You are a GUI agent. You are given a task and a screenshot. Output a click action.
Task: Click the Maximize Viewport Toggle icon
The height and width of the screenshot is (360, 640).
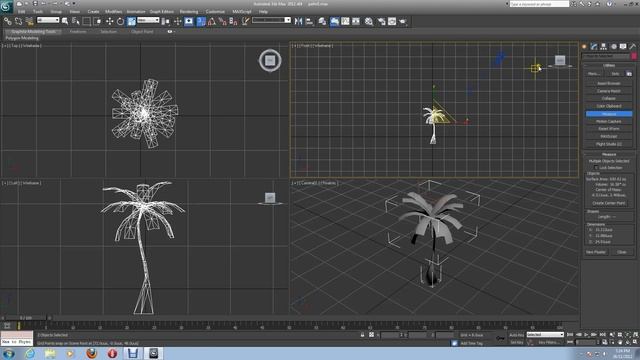click(x=635, y=342)
